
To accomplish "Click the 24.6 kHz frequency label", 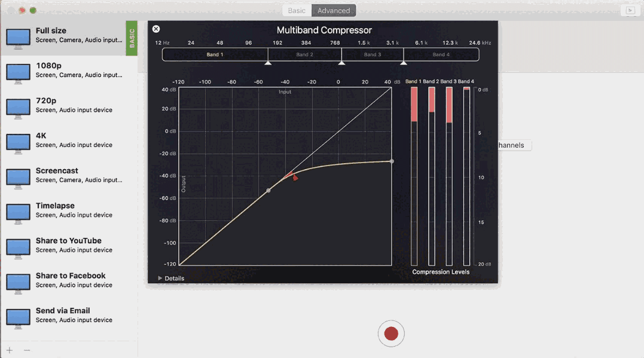I will (480, 42).
